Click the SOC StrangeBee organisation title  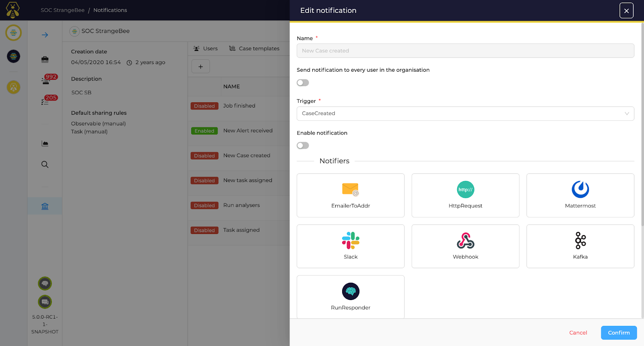tap(105, 31)
